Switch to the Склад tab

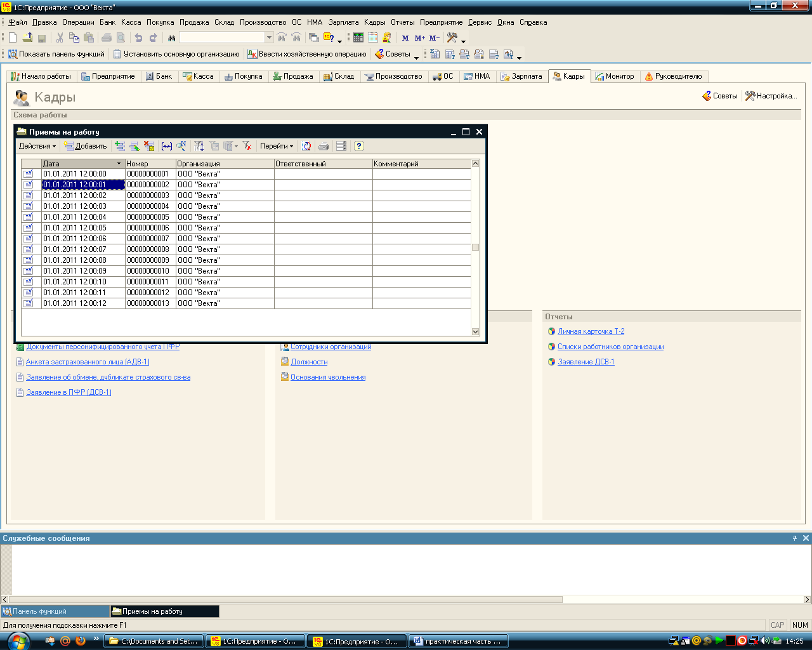tap(339, 76)
